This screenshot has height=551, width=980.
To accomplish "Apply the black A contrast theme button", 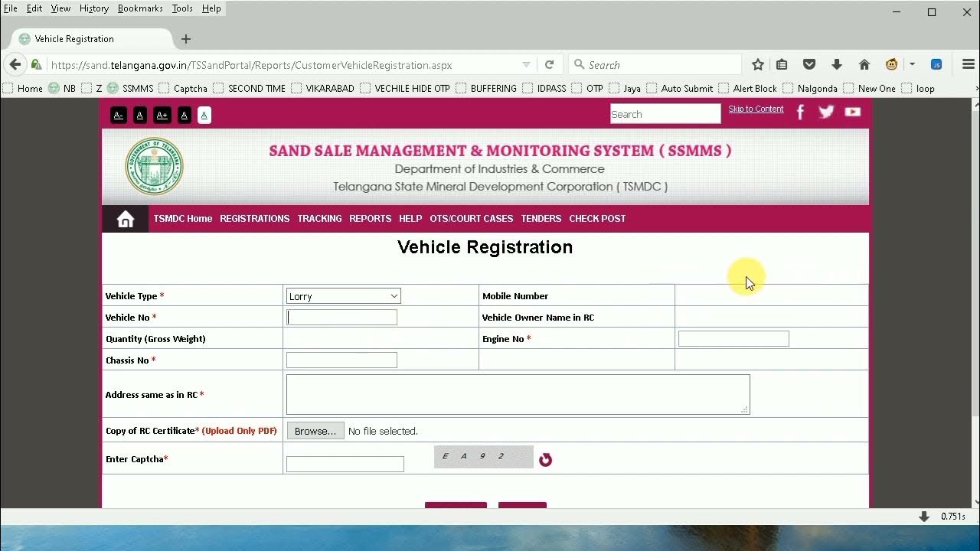I will click(184, 115).
